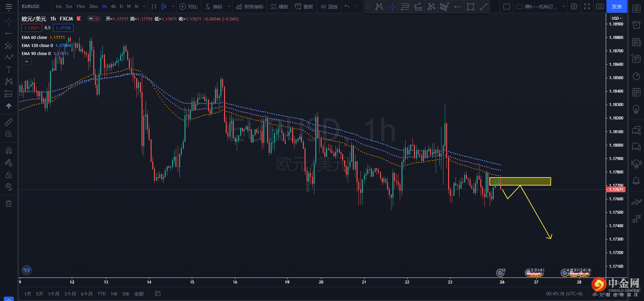Select the 3个月 date range
The width and height of the screenshot is (644, 301).
pyautogui.click(x=70, y=294)
